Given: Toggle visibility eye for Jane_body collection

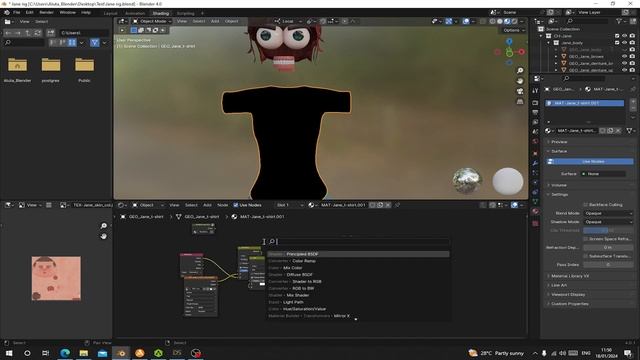Looking at the screenshot, I should [624, 42].
